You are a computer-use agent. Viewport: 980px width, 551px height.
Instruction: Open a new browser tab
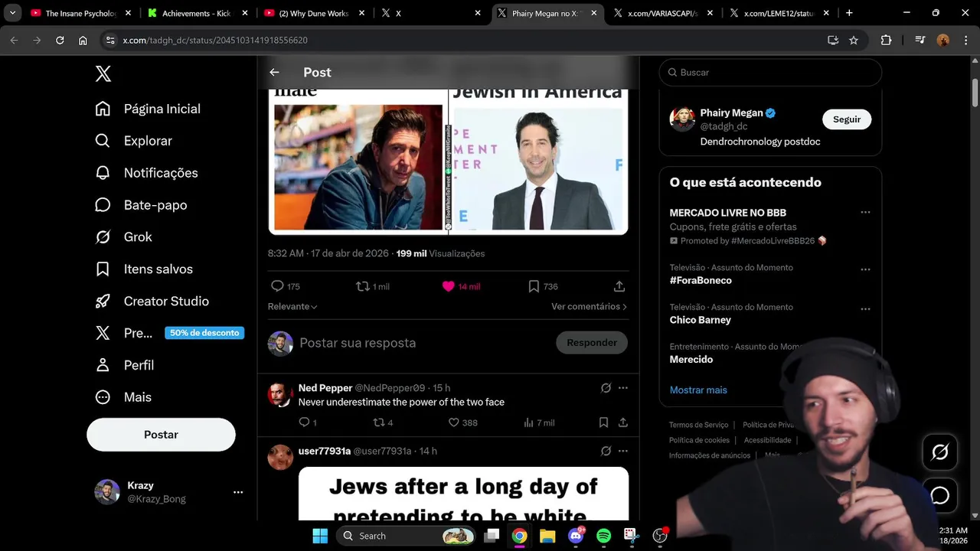(x=849, y=13)
